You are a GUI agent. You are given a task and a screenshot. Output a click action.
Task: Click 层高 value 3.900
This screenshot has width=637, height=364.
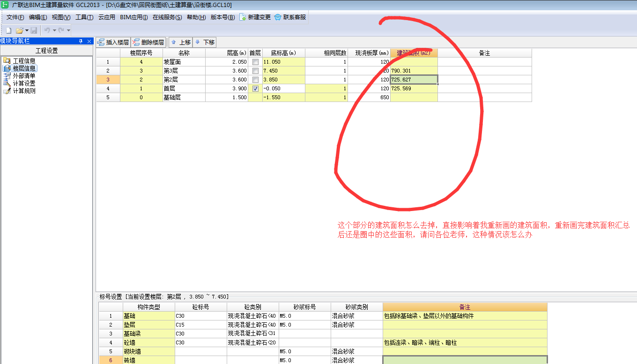(227, 88)
